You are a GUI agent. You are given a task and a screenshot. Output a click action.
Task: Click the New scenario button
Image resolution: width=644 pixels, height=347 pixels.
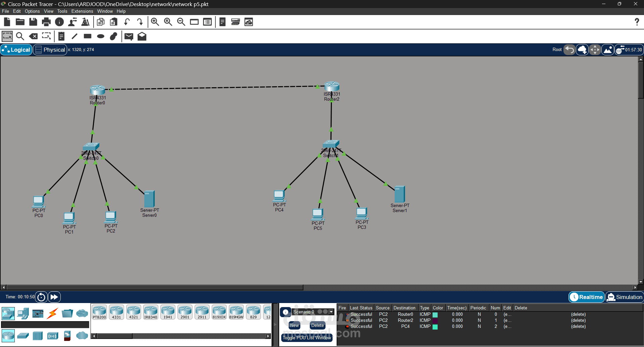coord(294,325)
